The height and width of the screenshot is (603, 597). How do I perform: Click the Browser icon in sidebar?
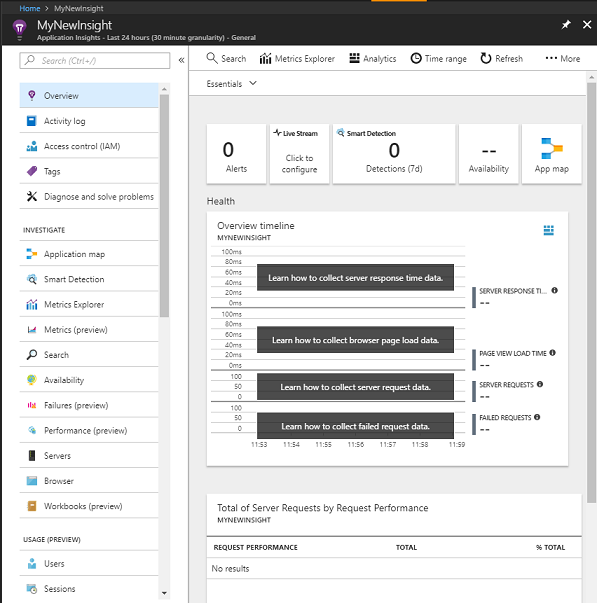click(32, 481)
